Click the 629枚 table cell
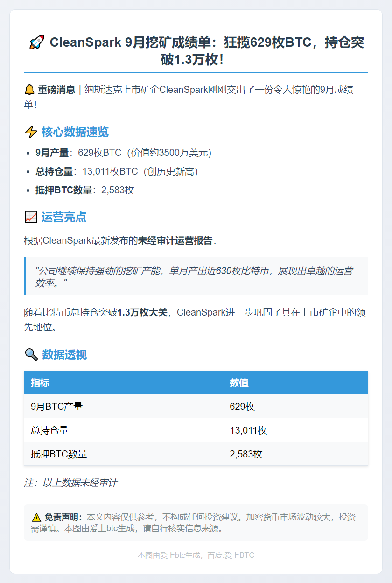 [x=242, y=407]
